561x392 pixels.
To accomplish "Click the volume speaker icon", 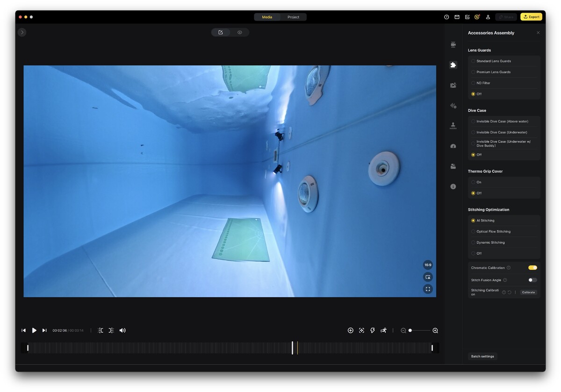I will (x=122, y=330).
